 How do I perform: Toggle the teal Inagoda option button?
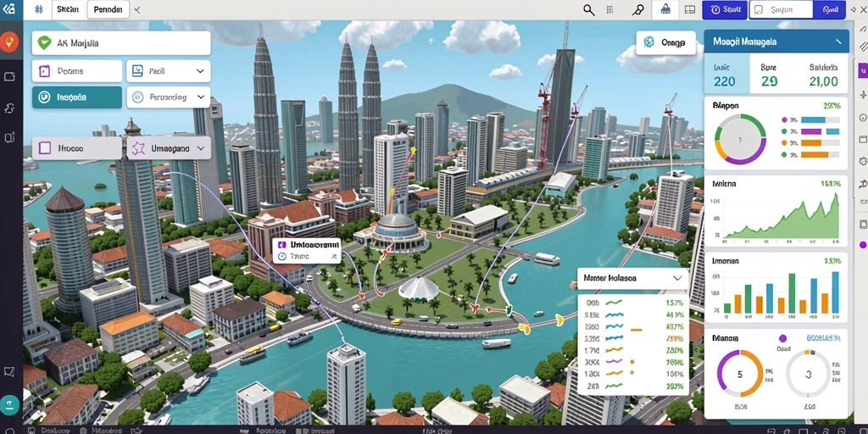pos(77,97)
